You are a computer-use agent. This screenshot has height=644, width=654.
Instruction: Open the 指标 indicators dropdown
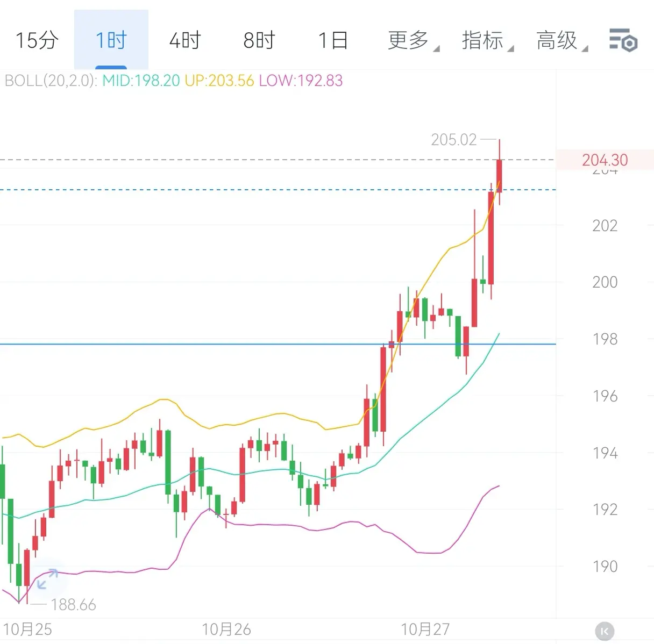[x=487, y=40]
